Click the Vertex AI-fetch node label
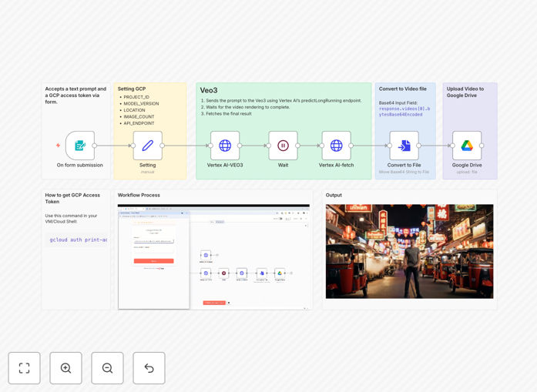 [337, 165]
